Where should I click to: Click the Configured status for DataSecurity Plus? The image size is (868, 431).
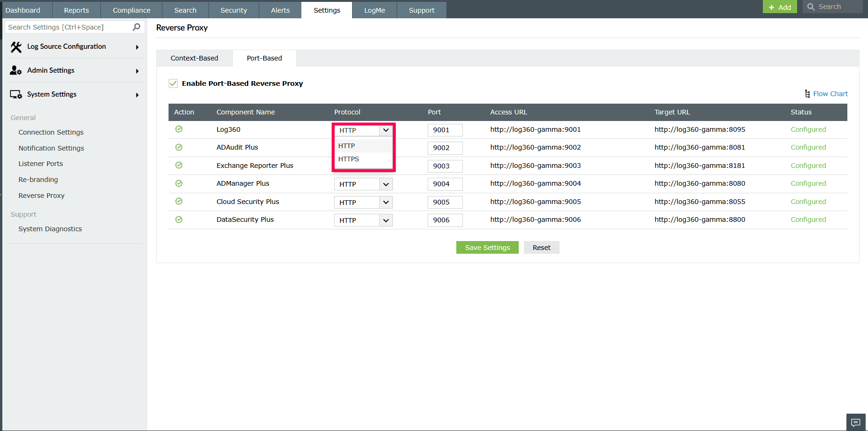coord(808,219)
